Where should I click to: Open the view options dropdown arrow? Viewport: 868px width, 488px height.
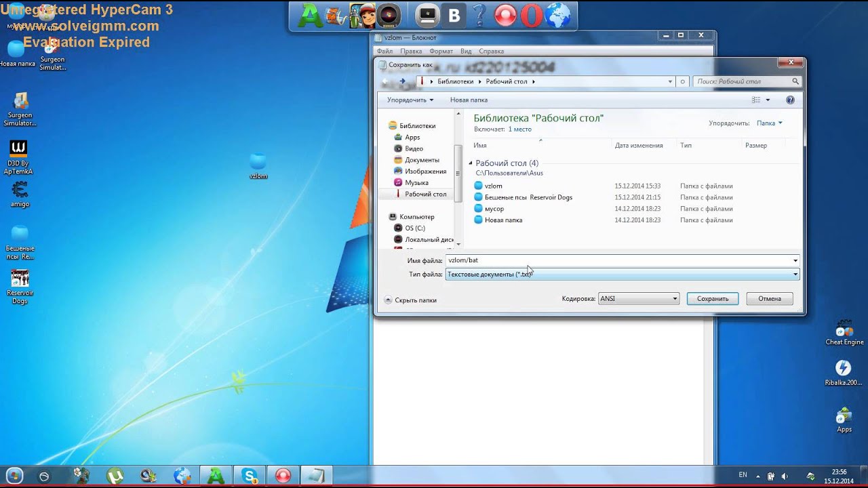pos(768,100)
